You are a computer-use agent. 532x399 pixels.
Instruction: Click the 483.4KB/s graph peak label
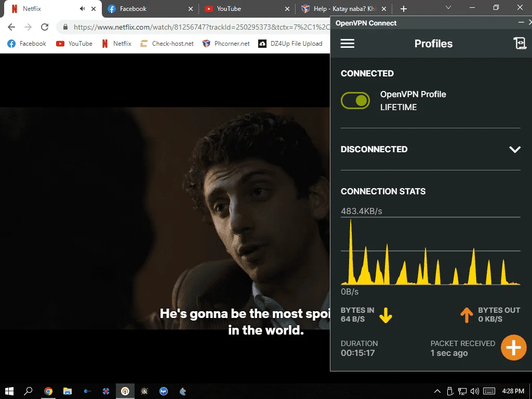pyautogui.click(x=362, y=211)
